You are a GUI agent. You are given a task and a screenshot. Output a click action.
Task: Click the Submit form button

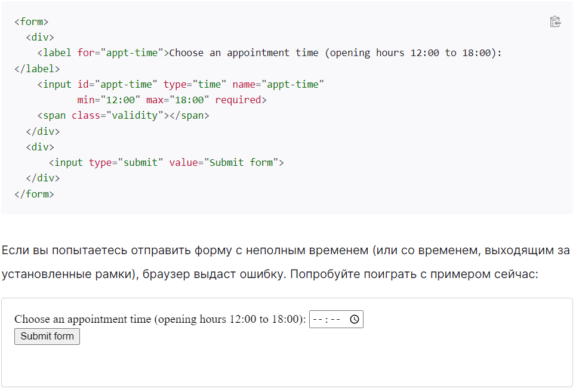(x=47, y=336)
